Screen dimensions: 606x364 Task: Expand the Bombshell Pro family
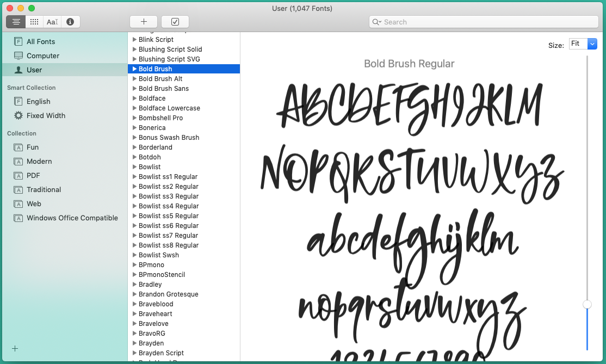(134, 118)
